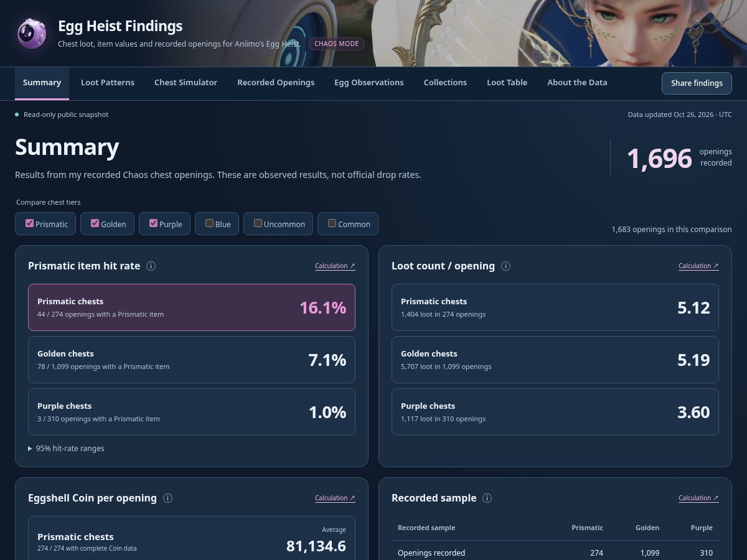Screen dimensions: 747x560
Task: Open the Chest Simulator tab
Action: coord(186,83)
